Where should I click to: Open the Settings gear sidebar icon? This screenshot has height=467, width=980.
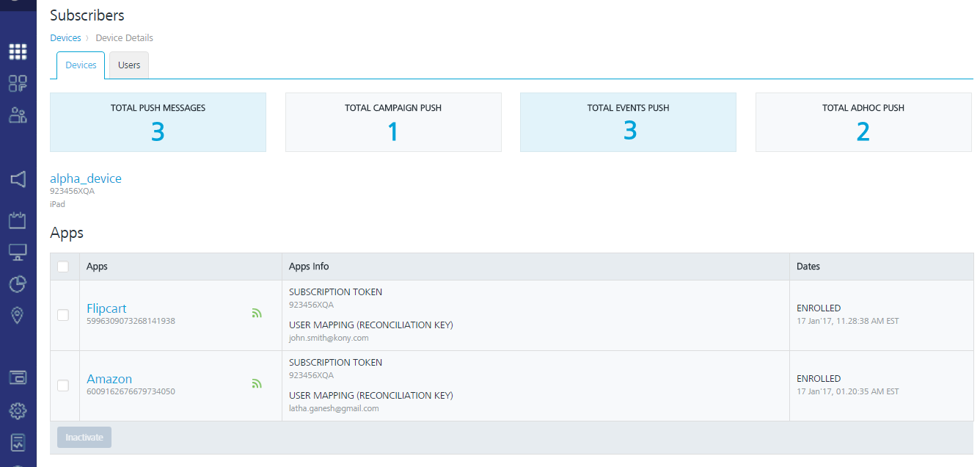18,410
